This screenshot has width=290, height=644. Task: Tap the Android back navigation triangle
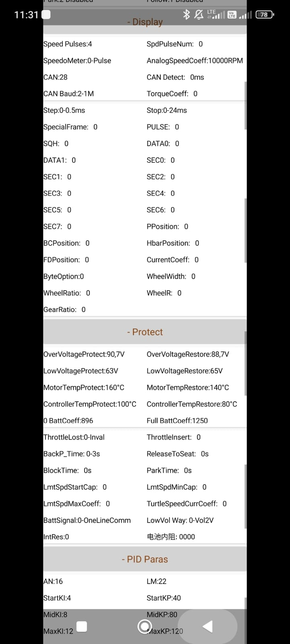pyautogui.click(x=208, y=626)
